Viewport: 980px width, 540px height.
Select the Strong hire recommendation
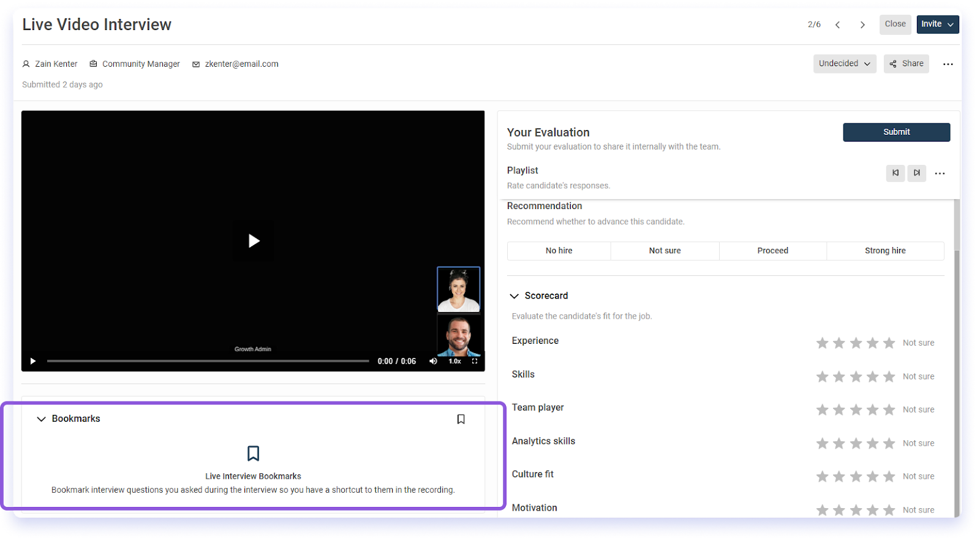coord(884,251)
